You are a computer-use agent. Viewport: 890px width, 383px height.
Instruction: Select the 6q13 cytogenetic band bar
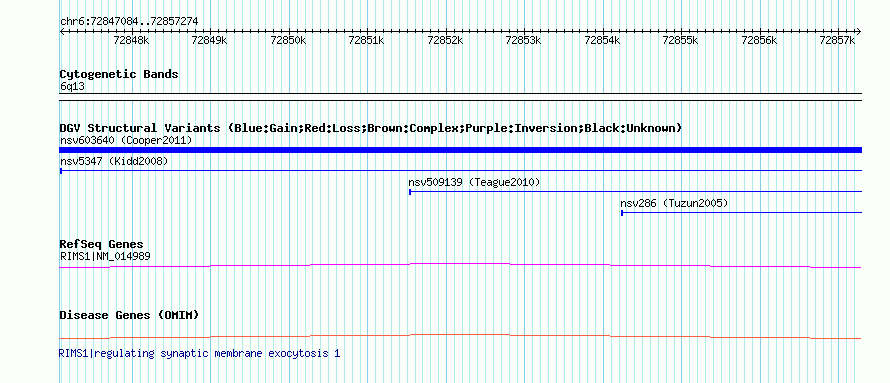click(460, 97)
